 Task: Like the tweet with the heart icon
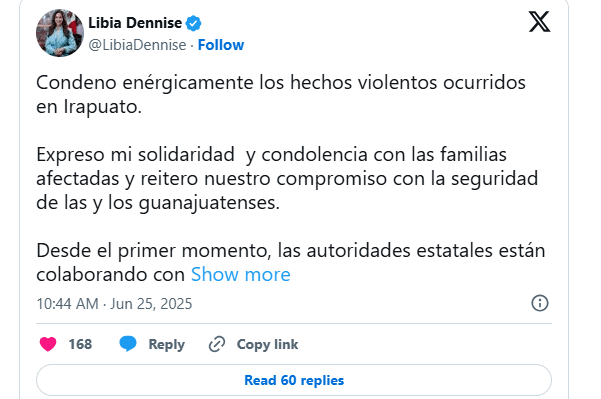[48, 344]
